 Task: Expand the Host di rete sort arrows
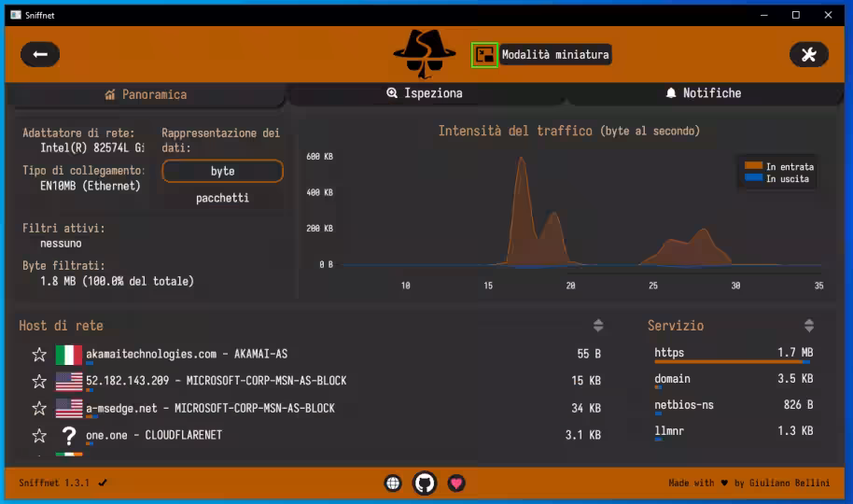(598, 326)
